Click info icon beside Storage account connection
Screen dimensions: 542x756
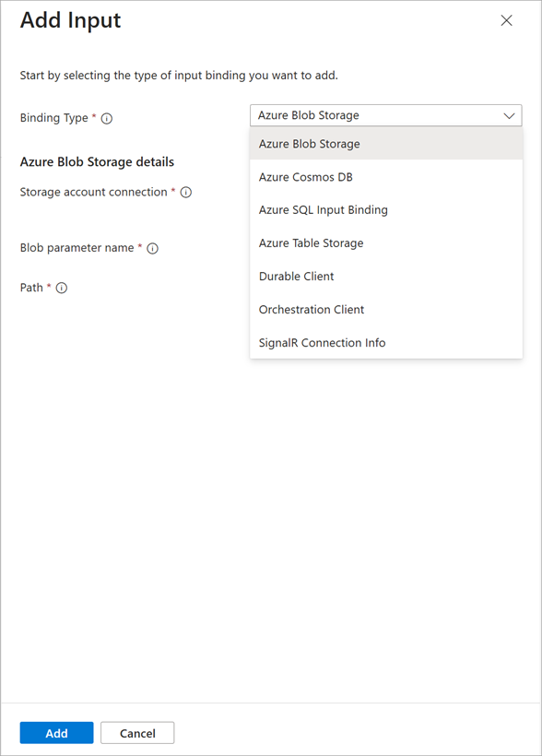[x=185, y=193]
